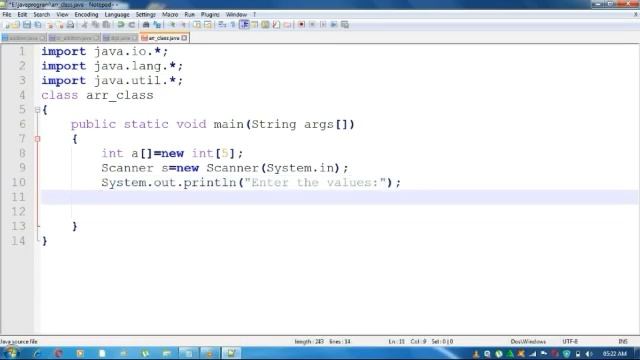Click the Redo arrow icon
The width and height of the screenshot is (640, 360).
click(x=131, y=25)
